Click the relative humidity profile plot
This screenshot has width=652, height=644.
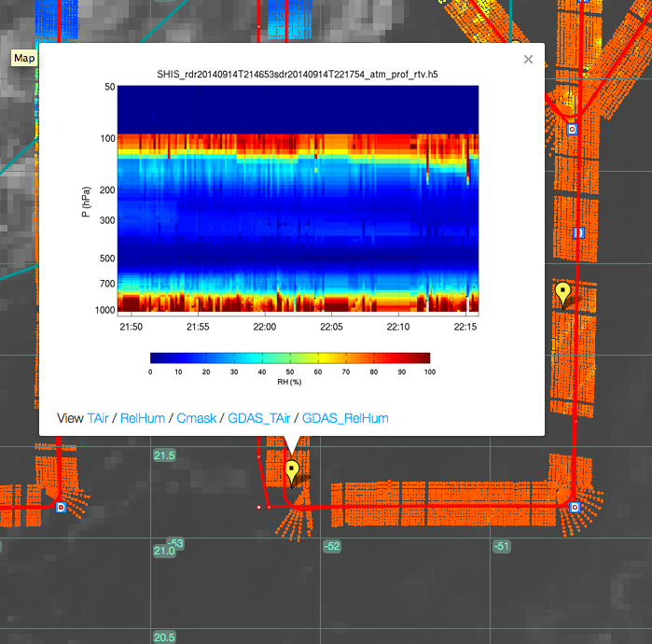coord(298,200)
